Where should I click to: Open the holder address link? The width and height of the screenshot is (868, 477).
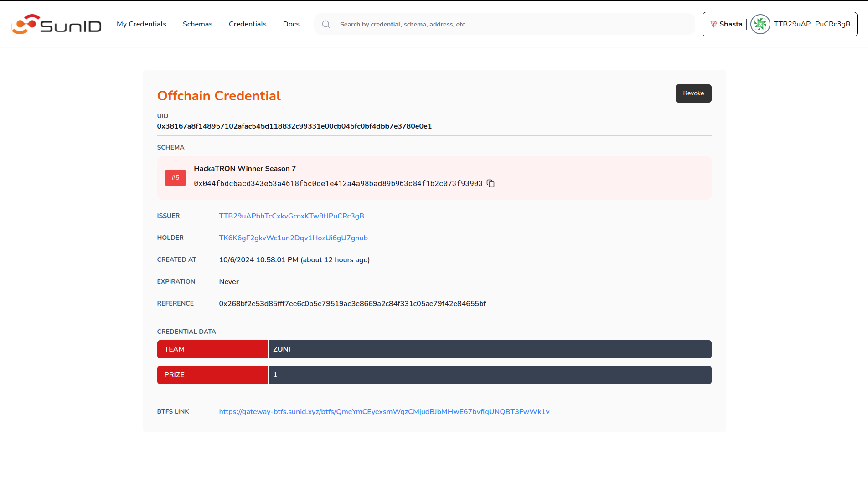tap(293, 238)
